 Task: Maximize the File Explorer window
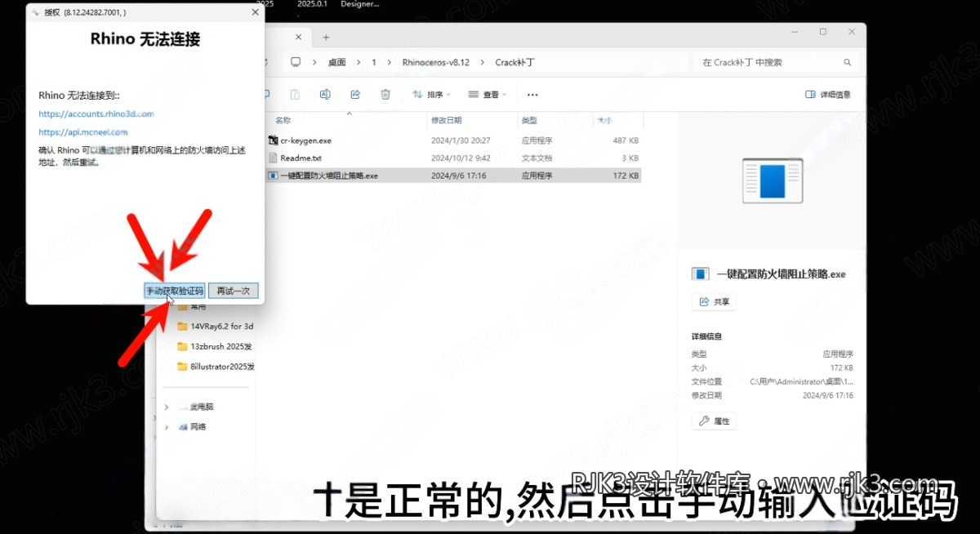[823, 32]
